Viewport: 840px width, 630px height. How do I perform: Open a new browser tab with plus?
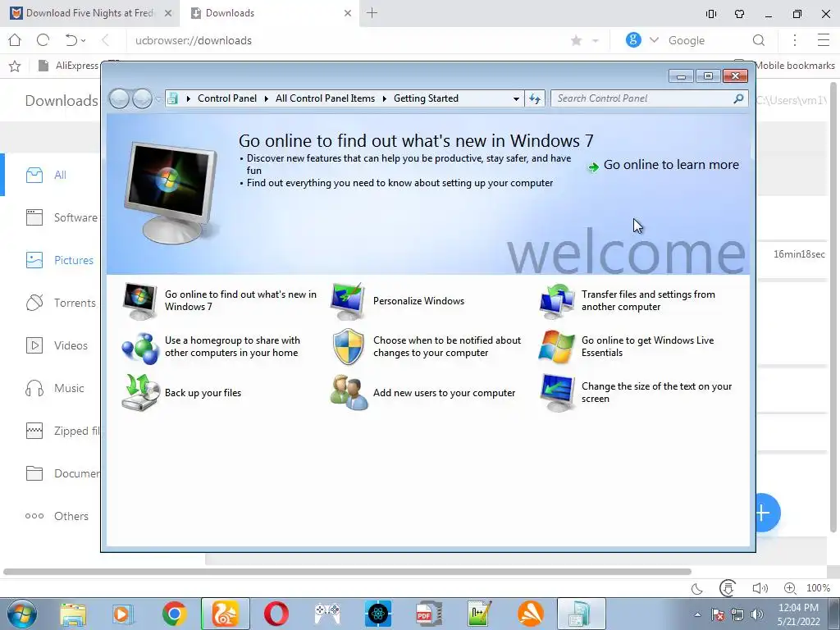(x=372, y=13)
